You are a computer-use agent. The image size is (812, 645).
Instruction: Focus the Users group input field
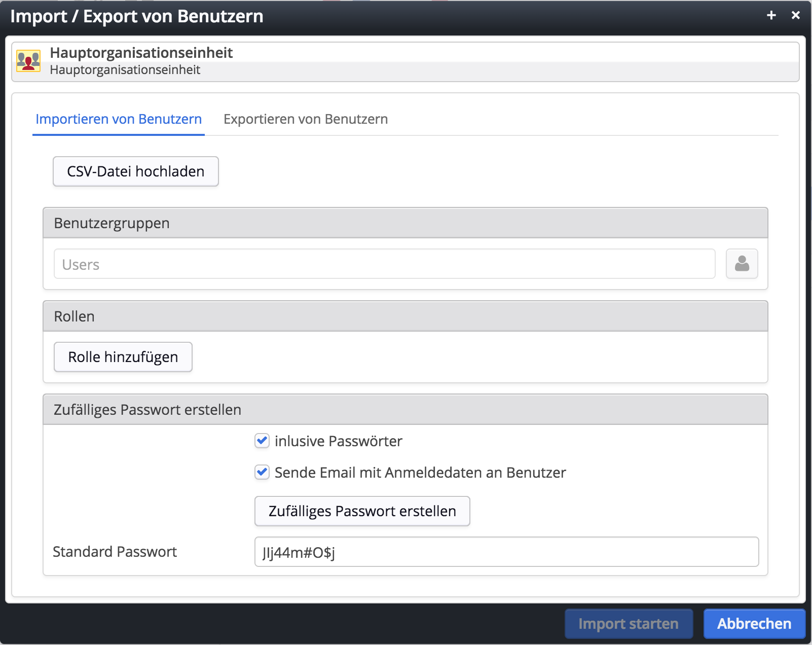[384, 264]
